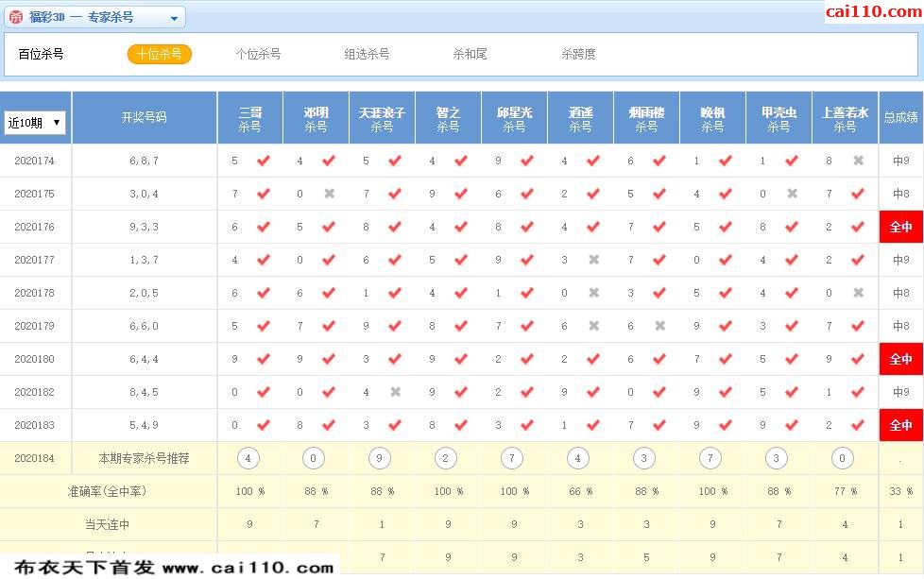The width and height of the screenshot is (924, 579).
Task: Click the red 全中 badge in row 2020183
Action: (901, 425)
